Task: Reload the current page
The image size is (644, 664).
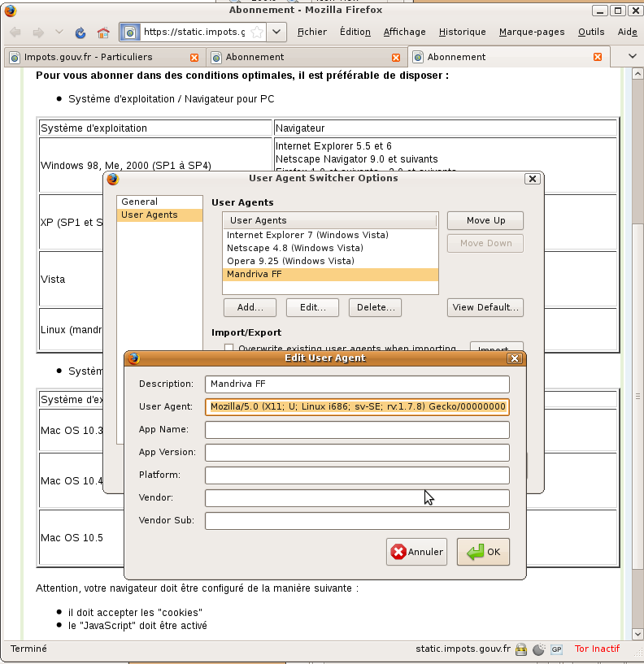Action: click(80, 33)
